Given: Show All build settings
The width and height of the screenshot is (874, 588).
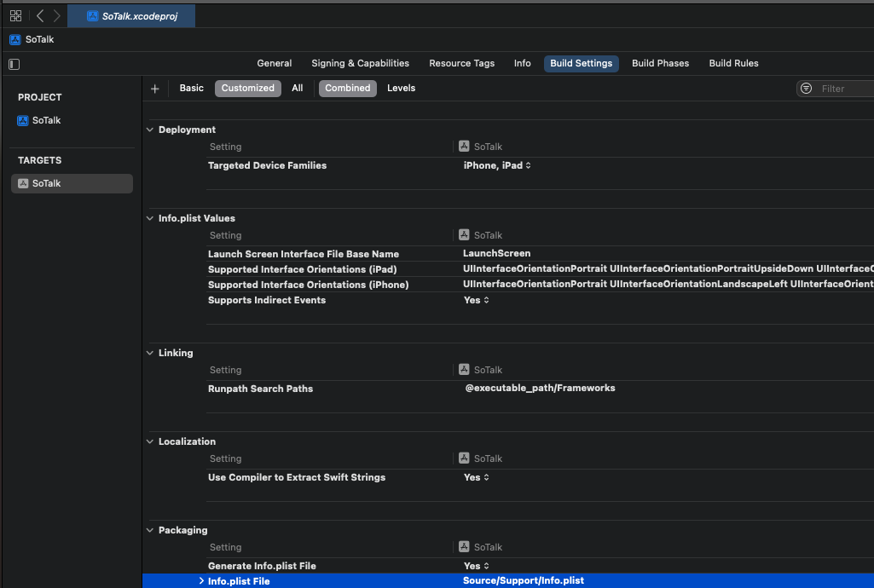Looking at the screenshot, I should pyautogui.click(x=297, y=88).
